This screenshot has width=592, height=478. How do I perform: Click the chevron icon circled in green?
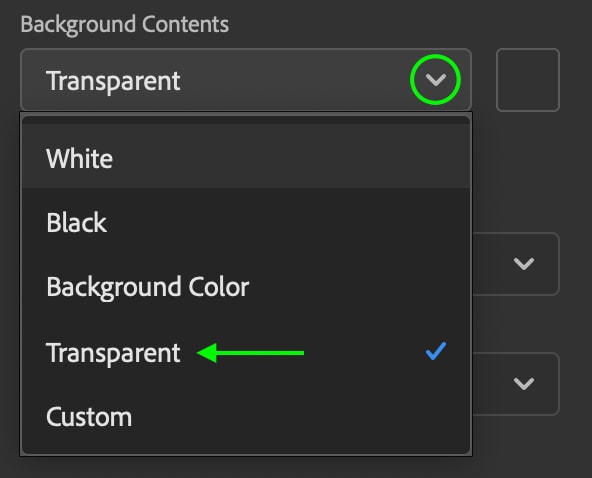pyautogui.click(x=436, y=80)
